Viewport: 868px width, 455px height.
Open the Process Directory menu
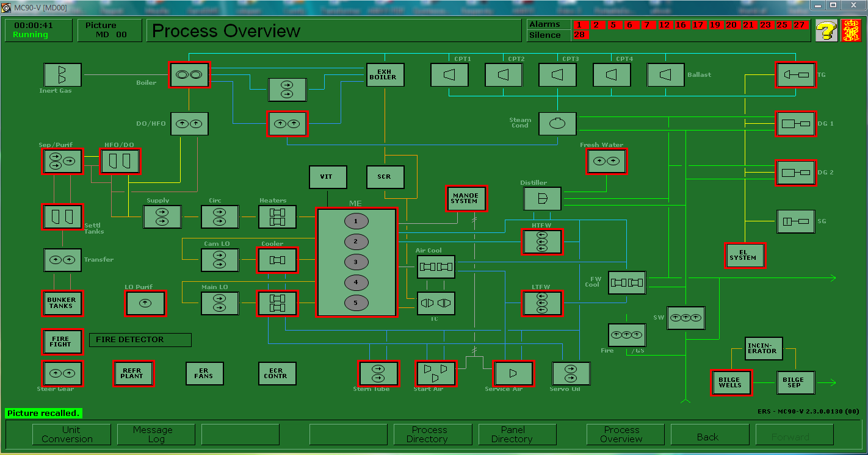point(433,434)
